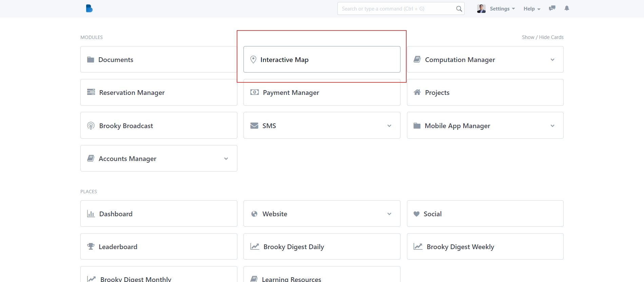Image resolution: width=644 pixels, height=282 pixels.
Task: Focus the search or command input
Action: [x=397, y=9]
